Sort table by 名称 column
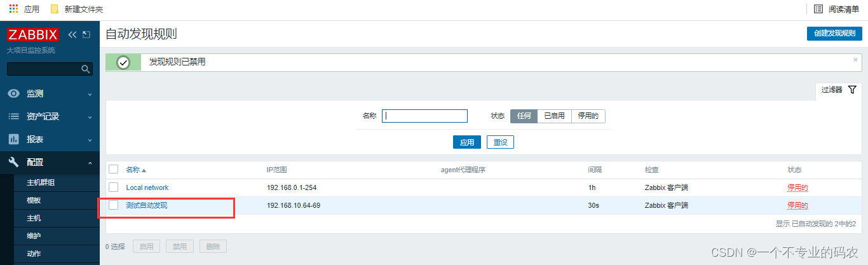 (135, 170)
